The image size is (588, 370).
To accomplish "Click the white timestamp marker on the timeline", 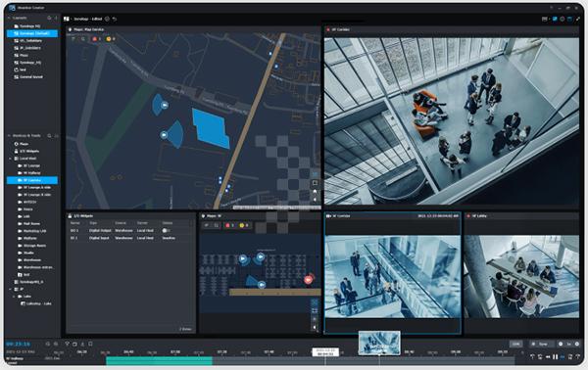I will click(x=325, y=352).
